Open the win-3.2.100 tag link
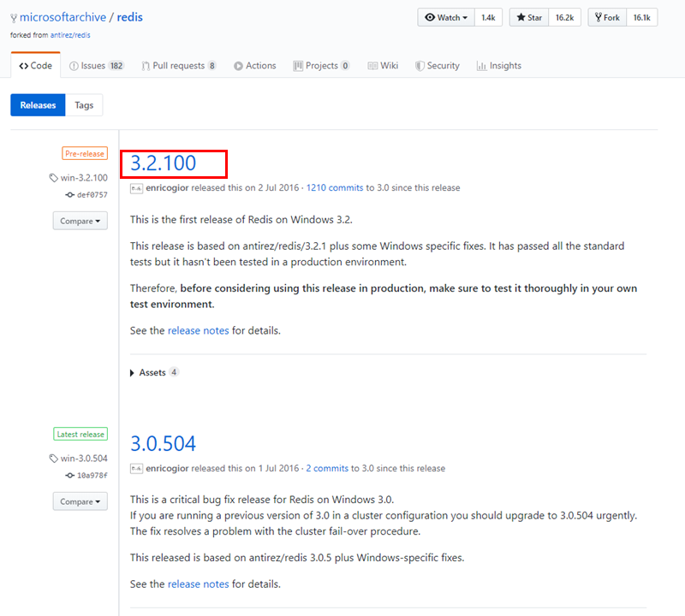The height and width of the screenshot is (616, 685). 84,178
